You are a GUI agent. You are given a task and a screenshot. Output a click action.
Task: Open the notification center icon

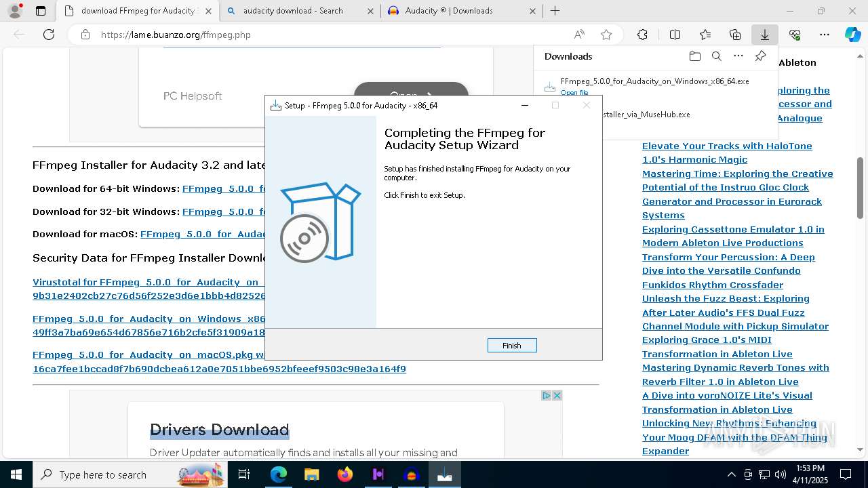(x=846, y=474)
